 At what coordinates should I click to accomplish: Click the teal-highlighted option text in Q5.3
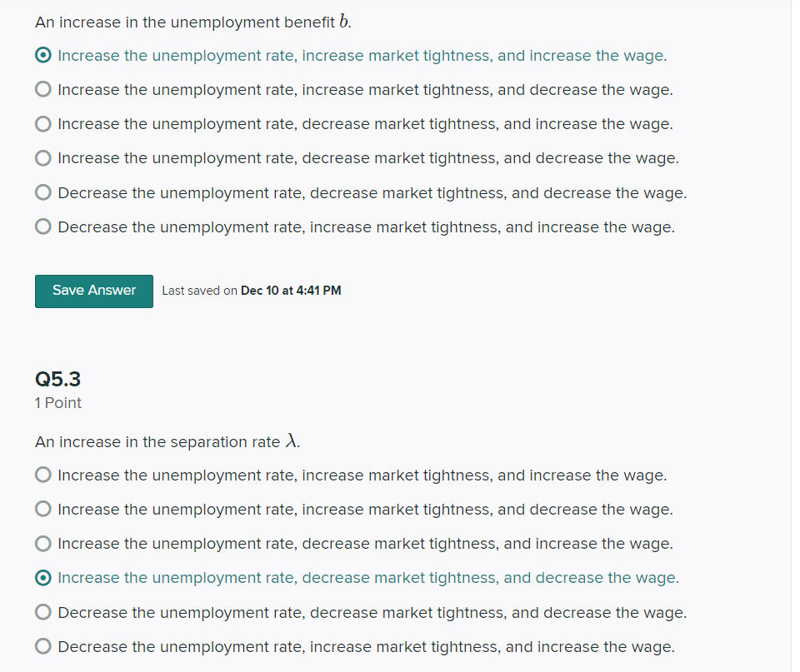(x=367, y=577)
